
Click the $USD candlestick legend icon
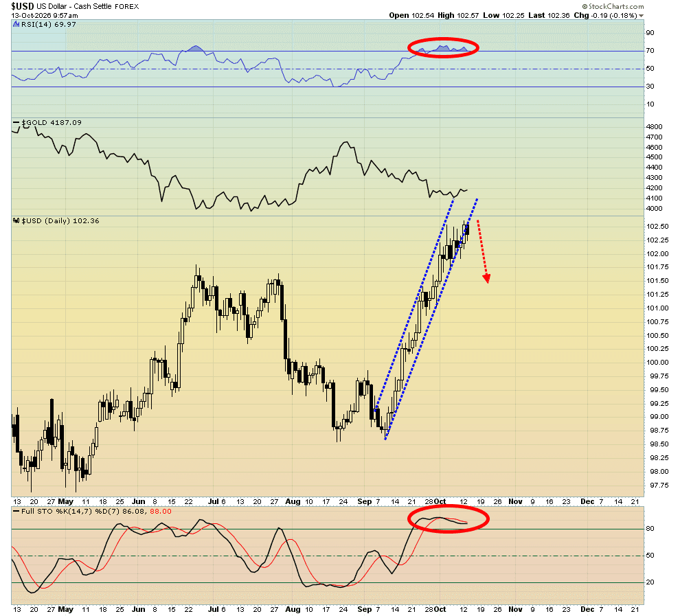pos(16,221)
